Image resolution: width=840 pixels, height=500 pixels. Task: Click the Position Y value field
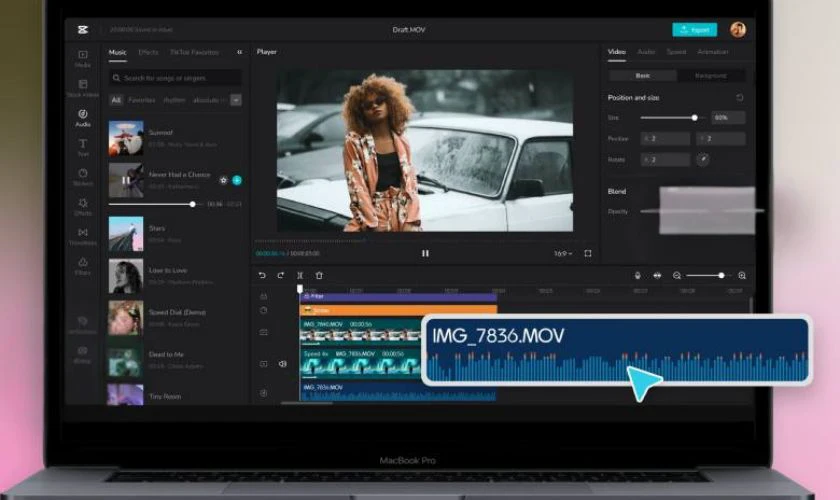click(x=721, y=139)
